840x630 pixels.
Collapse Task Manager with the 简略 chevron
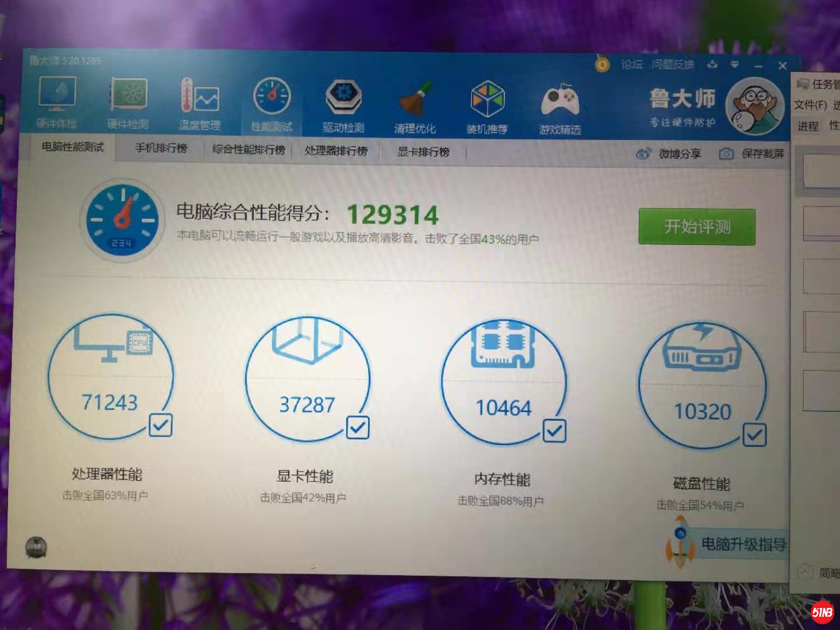(x=806, y=572)
